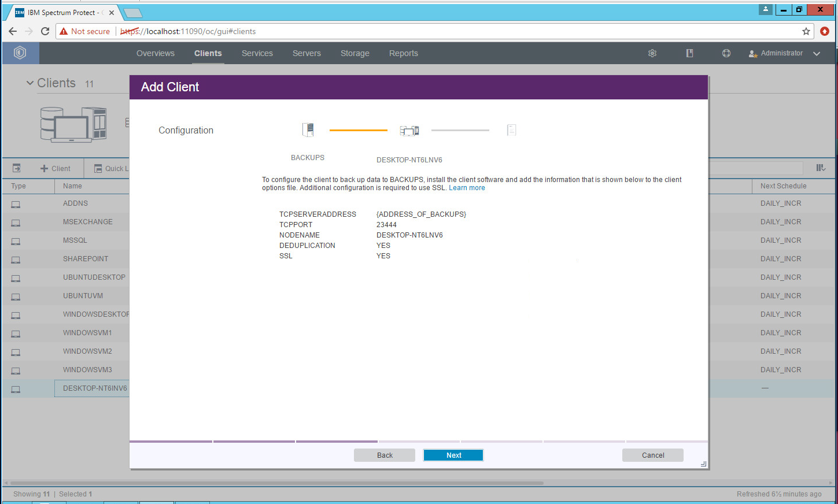Open the Learn more link
The width and height of the screenshot is (838, 504).
(467, 188)
